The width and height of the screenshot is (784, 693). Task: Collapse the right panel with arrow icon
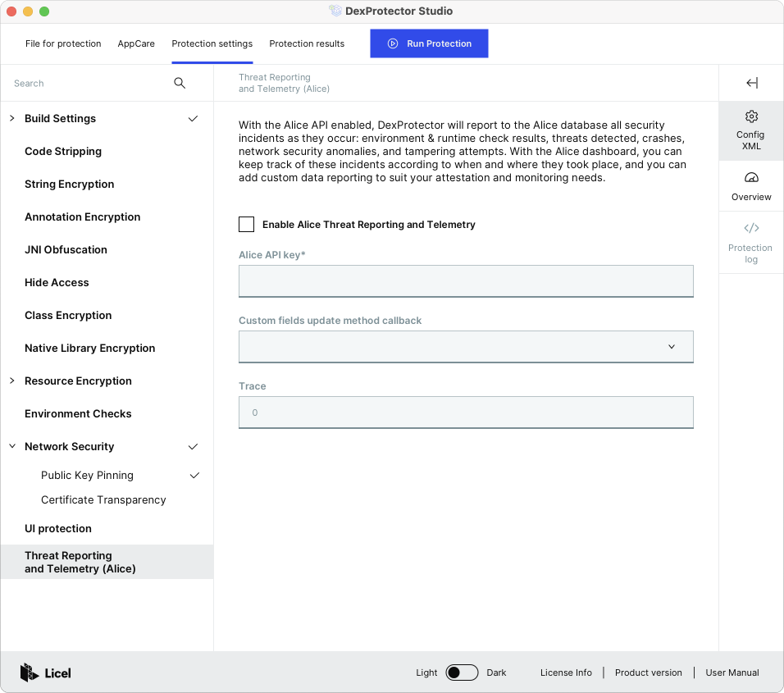click(752, 83)
